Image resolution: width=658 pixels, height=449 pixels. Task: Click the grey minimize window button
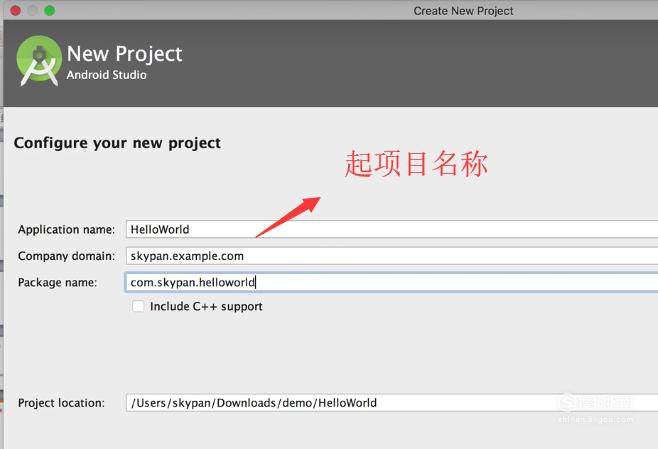point(32,11)
